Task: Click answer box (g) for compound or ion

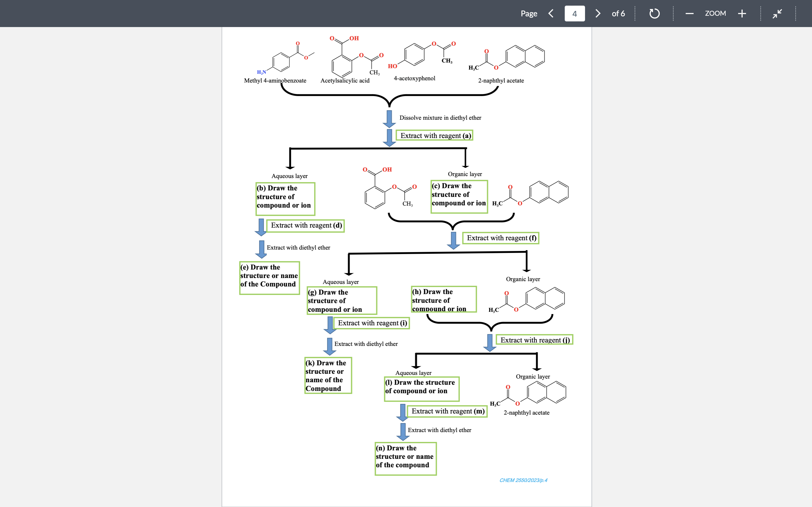Action: pyautogui.click(x=342, y=301)
